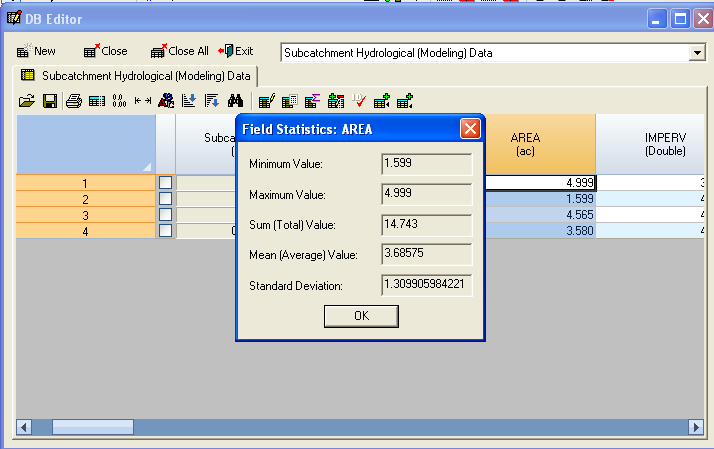Select the Subcatchment Hydrological (Modeling) Data tab

pyautogui.click(x=136, y=76)
